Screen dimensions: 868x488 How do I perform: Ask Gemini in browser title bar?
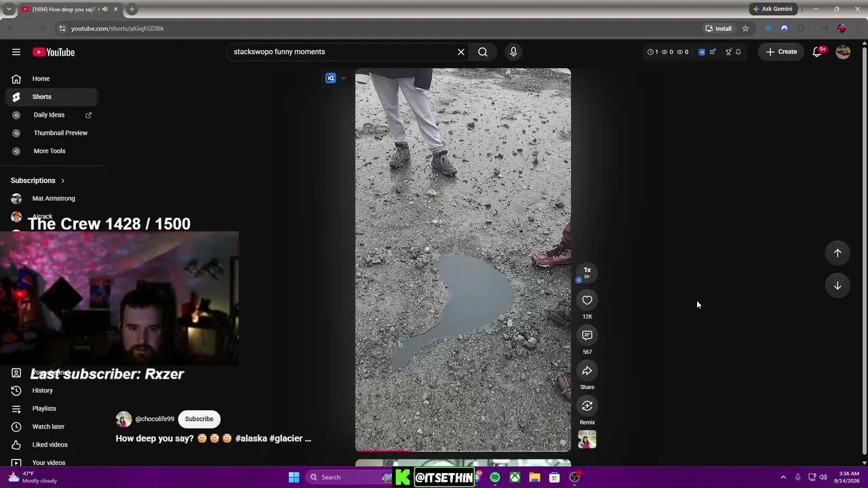click(772, 9)
